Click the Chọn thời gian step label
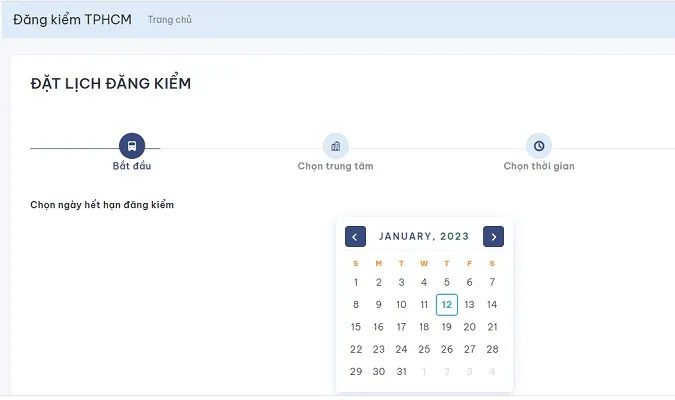 coord(539,166)
